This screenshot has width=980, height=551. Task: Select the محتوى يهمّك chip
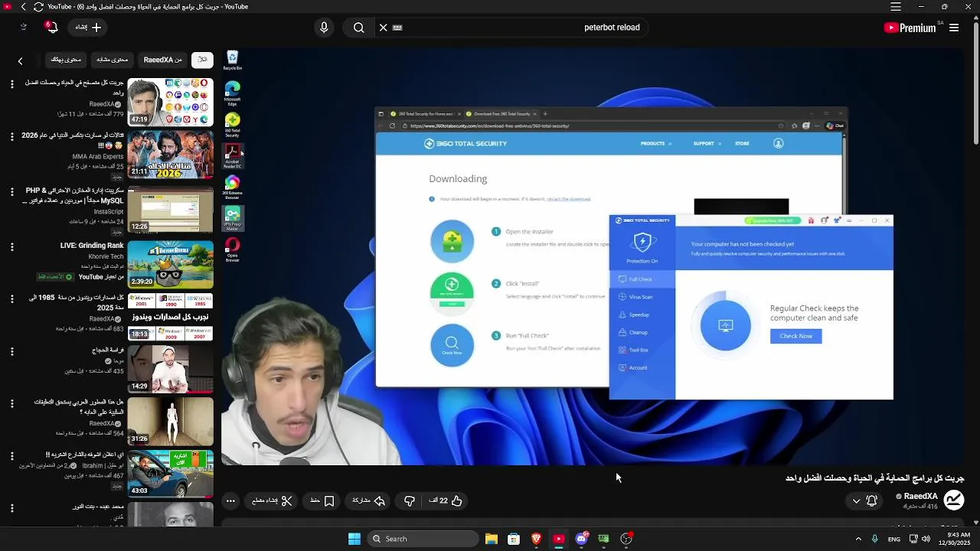point(66,60)
